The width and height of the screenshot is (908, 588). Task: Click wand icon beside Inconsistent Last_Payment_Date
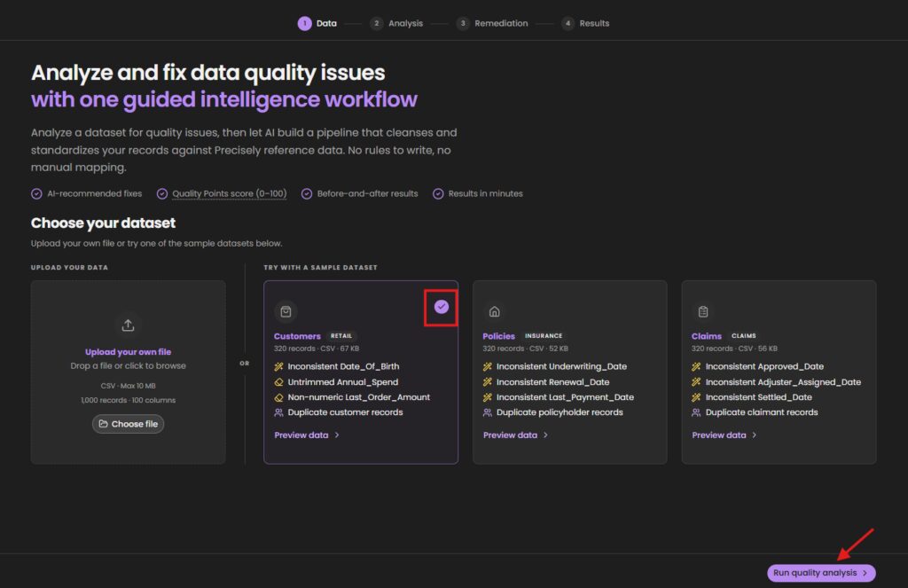coord(488,397)
